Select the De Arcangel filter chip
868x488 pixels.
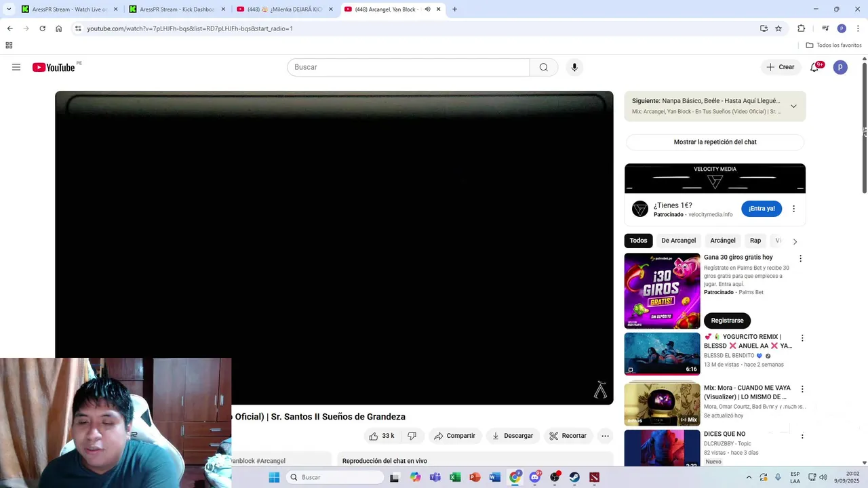point(678,241)
